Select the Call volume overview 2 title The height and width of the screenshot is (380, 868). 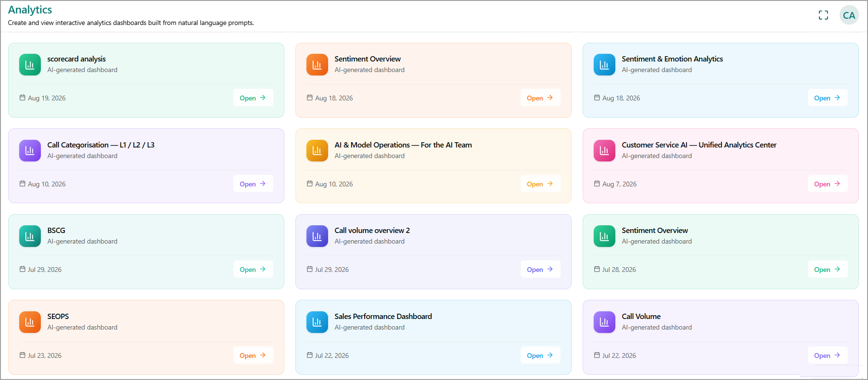click(x=372, y=231)
